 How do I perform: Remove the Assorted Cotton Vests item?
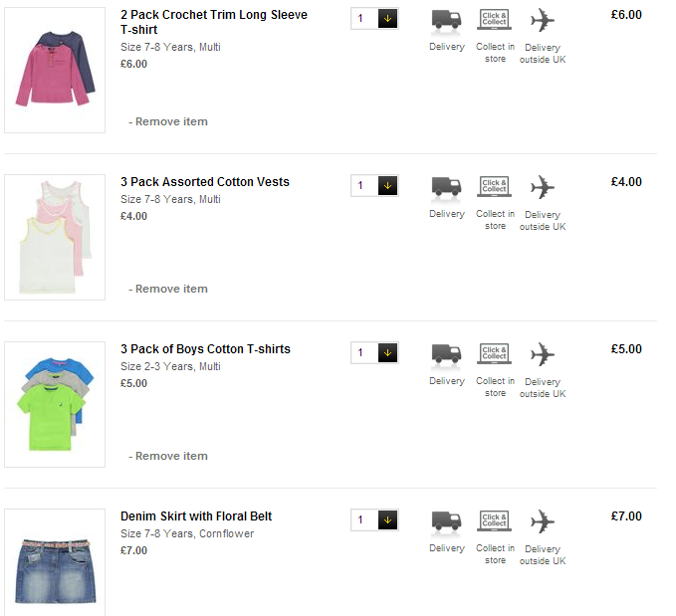pyautogui.click(x=168, y=289)
